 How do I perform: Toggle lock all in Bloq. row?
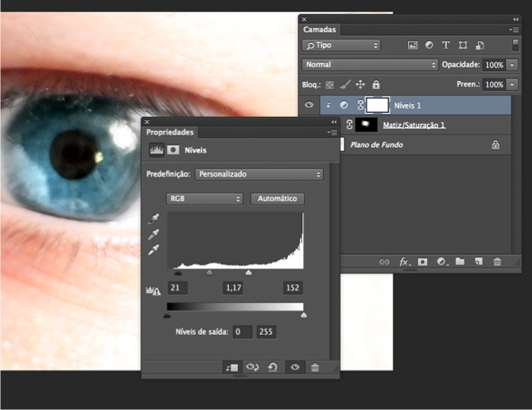point(376,85)
